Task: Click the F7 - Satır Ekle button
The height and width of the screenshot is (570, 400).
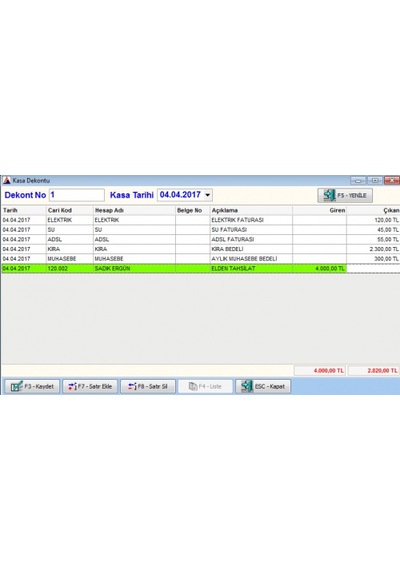Action: [90, 386]
